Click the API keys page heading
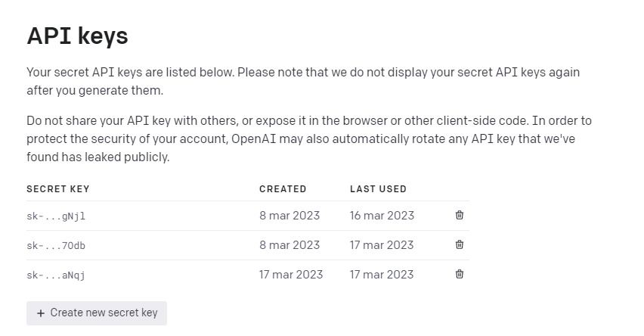The image size is (644, 336). point(77,36)
